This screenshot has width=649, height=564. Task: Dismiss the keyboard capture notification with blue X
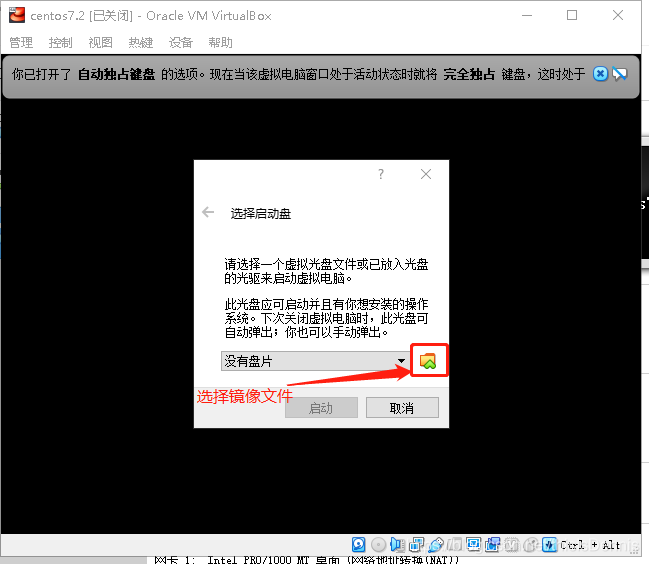(601, 74)
